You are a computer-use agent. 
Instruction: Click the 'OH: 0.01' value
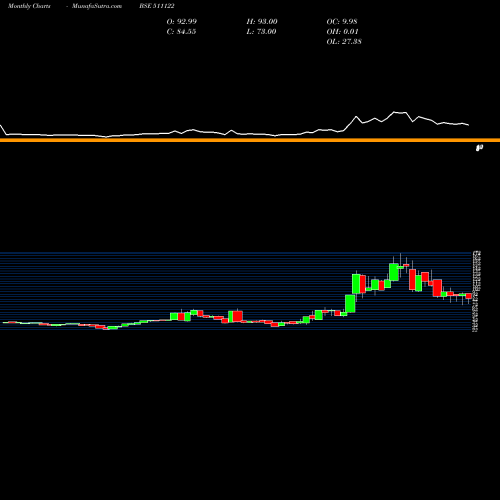click(x=342, y=32)
